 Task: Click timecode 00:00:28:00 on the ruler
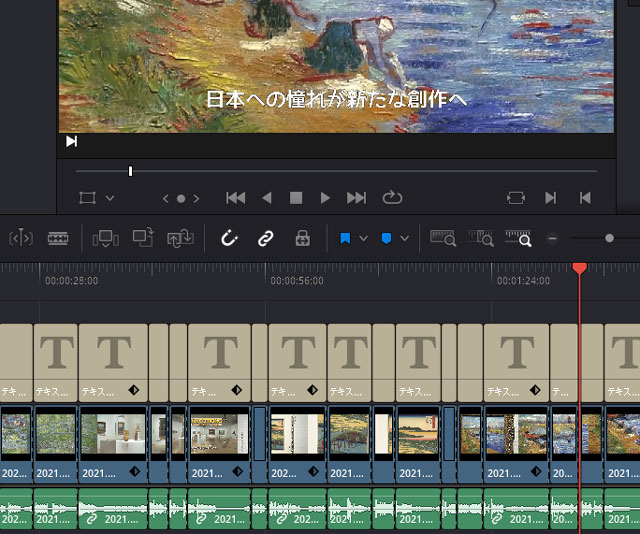pos(71,281)
